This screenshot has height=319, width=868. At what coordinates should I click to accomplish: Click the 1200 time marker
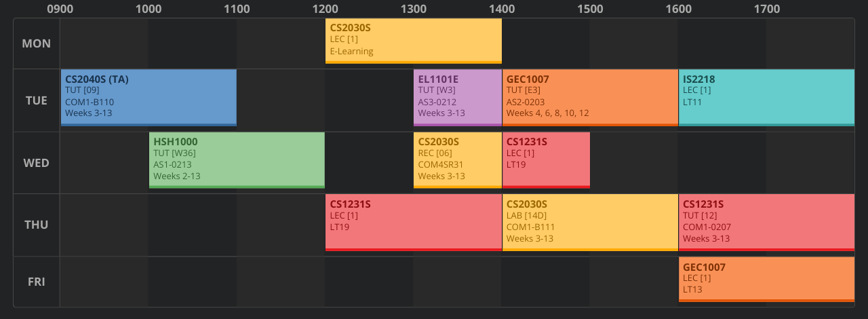325,10
